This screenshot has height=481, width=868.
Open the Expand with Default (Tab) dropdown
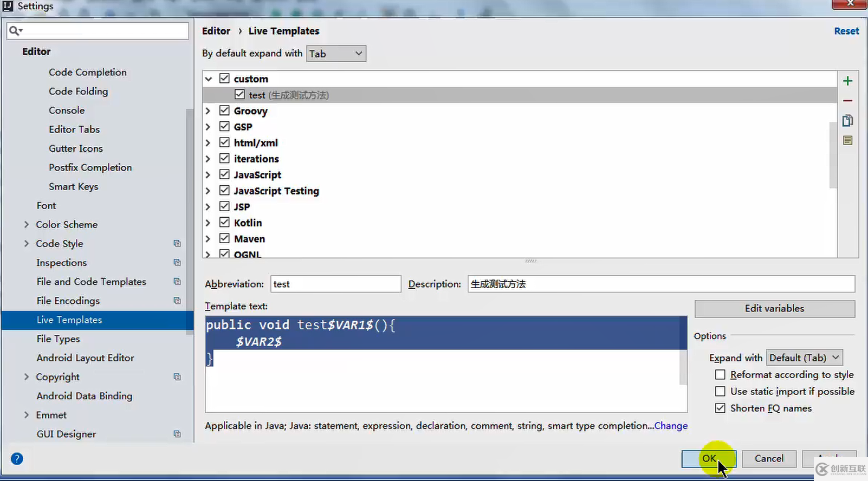(x=805, y=357)
